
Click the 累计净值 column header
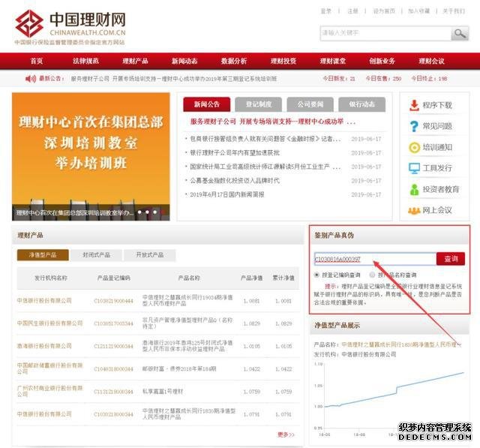click(283, 278)
